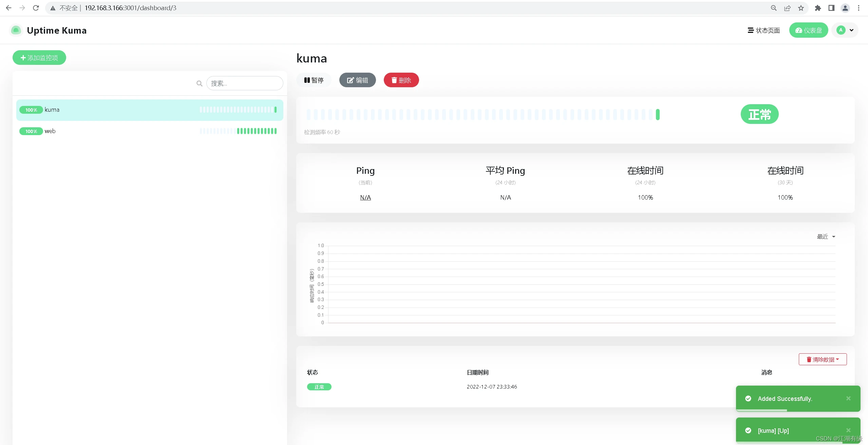
Task: Click the search magnifier icon
Action: pos(200,83)
